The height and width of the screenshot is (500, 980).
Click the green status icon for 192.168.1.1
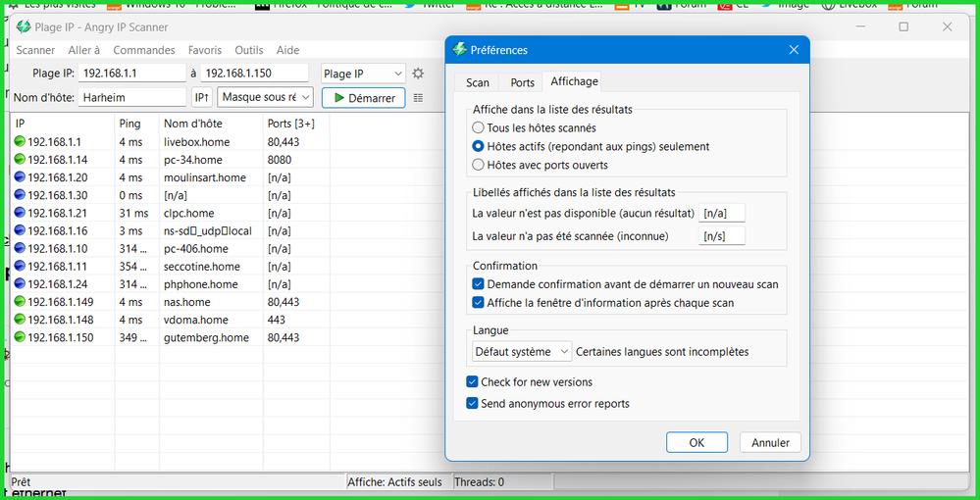pos(20,142)
